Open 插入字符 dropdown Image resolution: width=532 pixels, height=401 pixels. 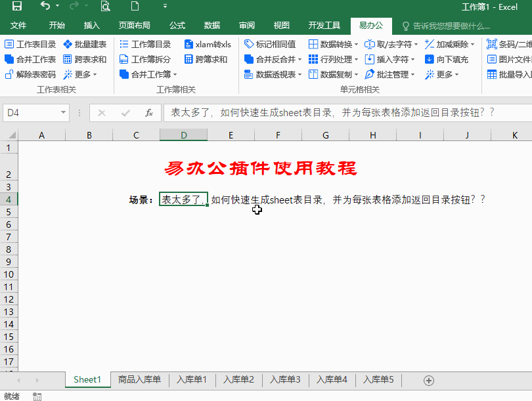click(413, 59)
